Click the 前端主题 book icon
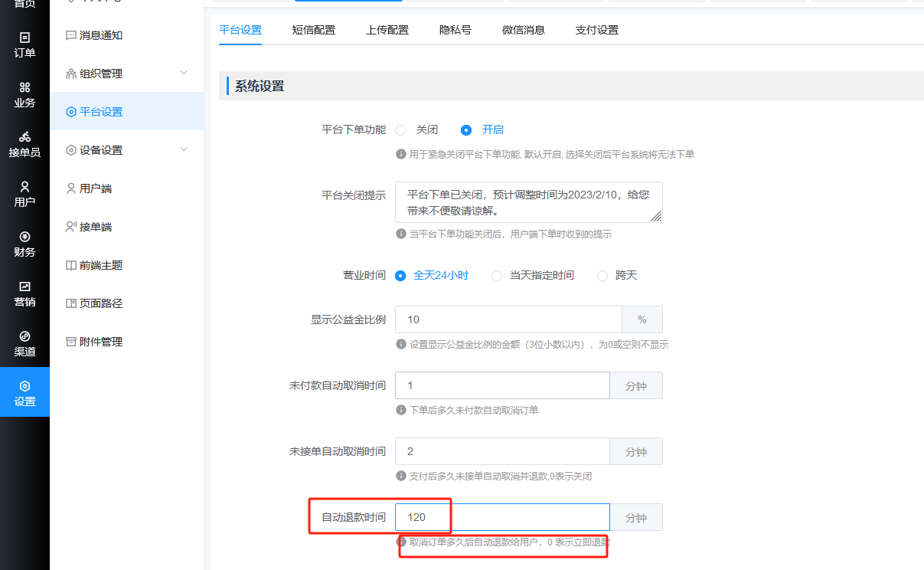The width and height of the screenshot is (924, 570). [71, 265]
